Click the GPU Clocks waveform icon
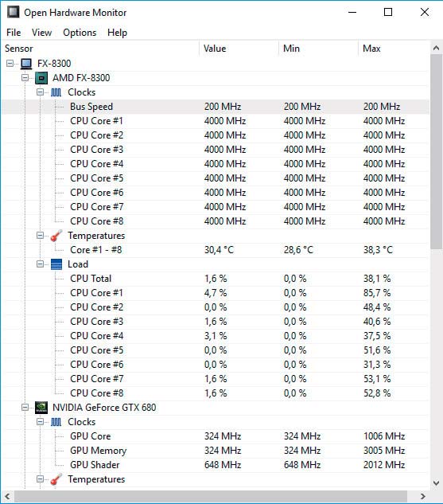The height and width of the screenshot is (504, 443). 56,422
